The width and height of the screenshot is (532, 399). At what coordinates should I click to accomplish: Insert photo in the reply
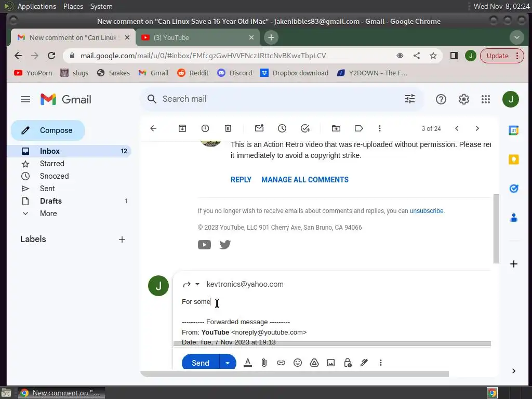click(331, 363)
